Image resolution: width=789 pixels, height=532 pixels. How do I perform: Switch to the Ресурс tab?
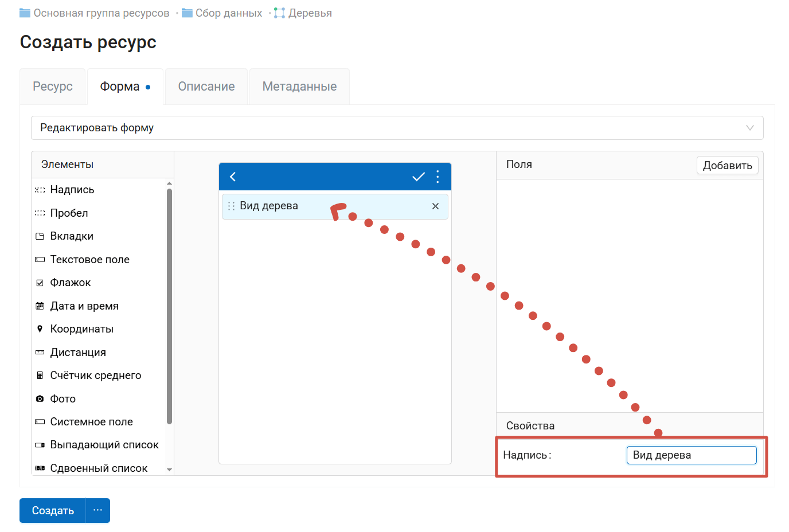point(53,87)
